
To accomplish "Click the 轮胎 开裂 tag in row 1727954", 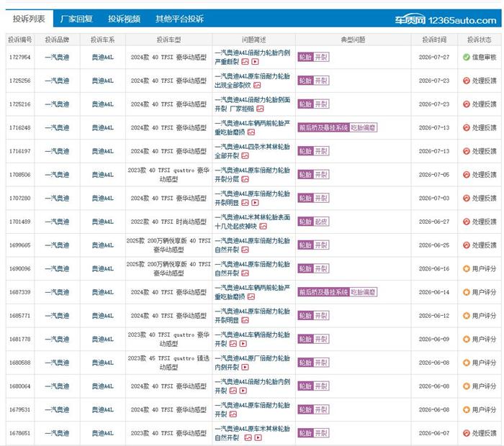I will click(313, 57).
